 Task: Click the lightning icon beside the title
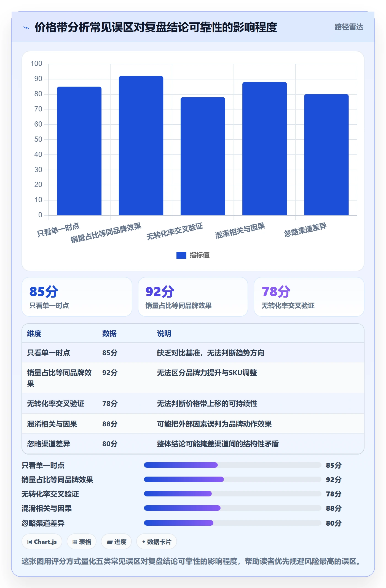click(x=26, y=28)
